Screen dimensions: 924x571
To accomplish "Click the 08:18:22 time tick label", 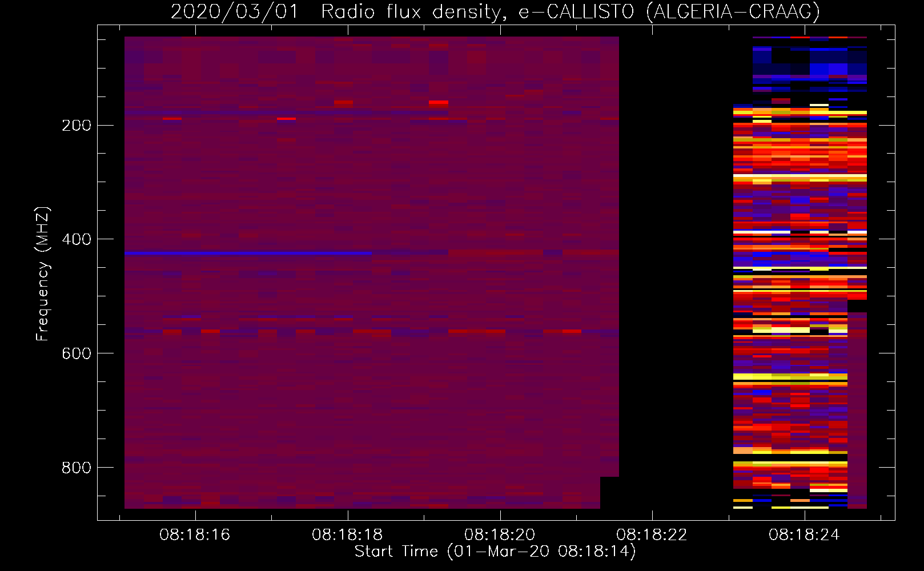I will tap(652, 535).
